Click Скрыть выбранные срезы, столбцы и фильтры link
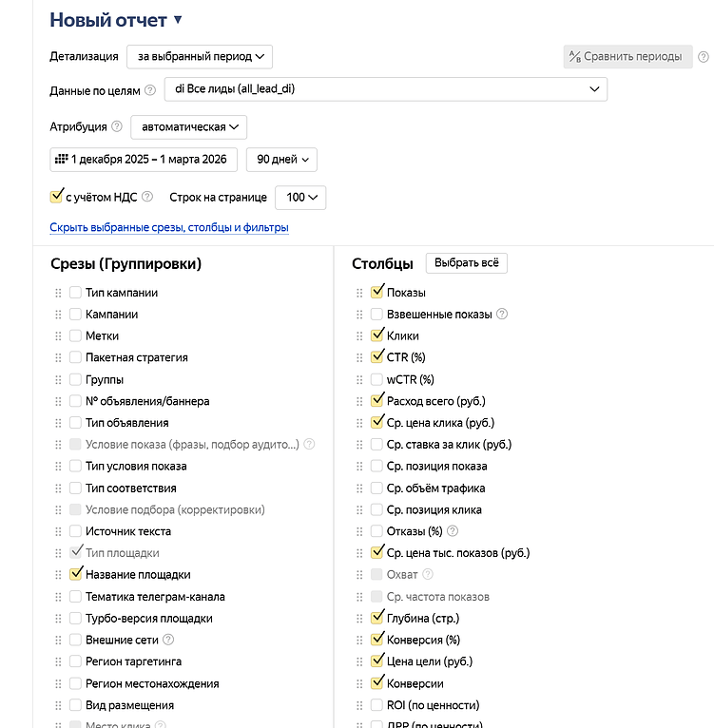 click(x=169, y=227)
